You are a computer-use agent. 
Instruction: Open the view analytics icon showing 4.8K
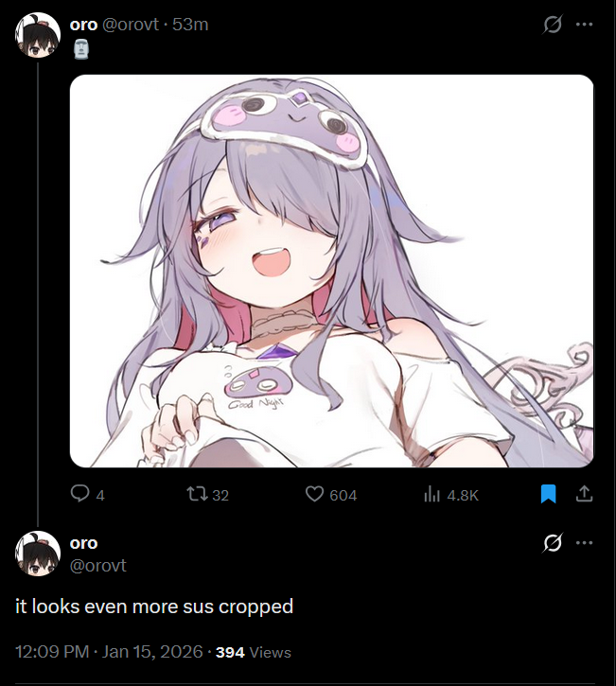coord(431,495)
